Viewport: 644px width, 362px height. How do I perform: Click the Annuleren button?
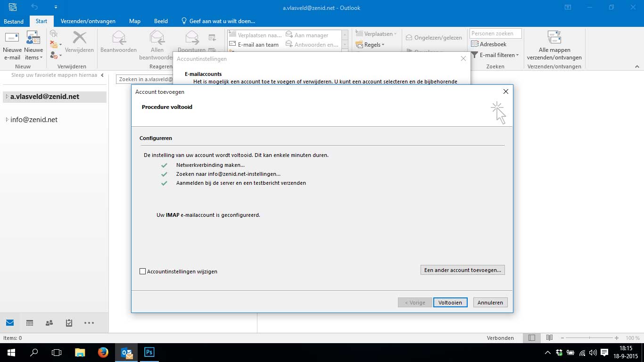pyautogui.click(x=490, y=303)
